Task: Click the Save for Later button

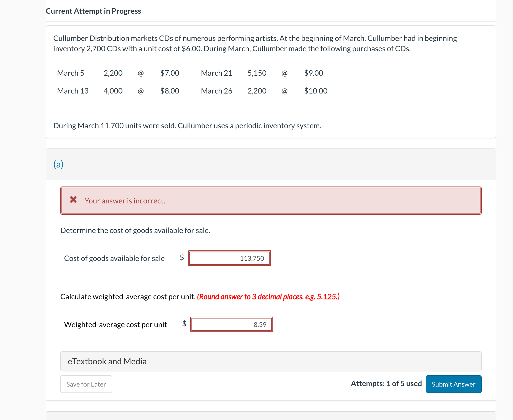Action: click(x=86, y=384)
